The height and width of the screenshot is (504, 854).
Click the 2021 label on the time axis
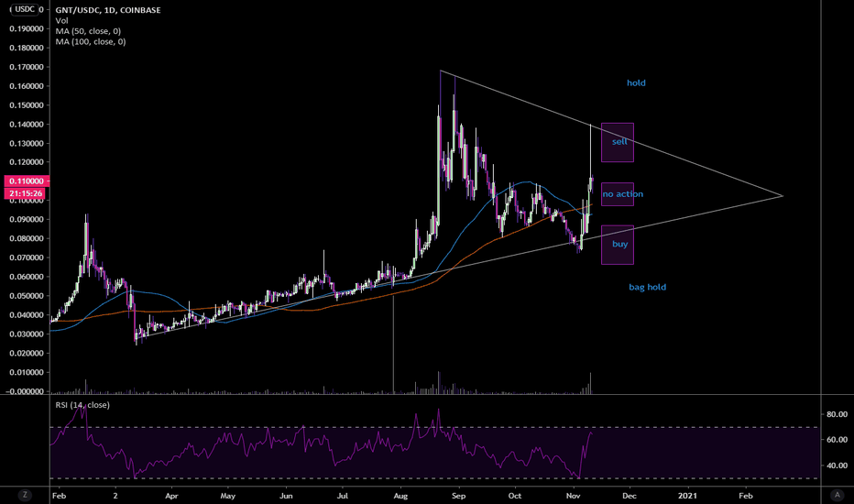(x=687, y=496)
